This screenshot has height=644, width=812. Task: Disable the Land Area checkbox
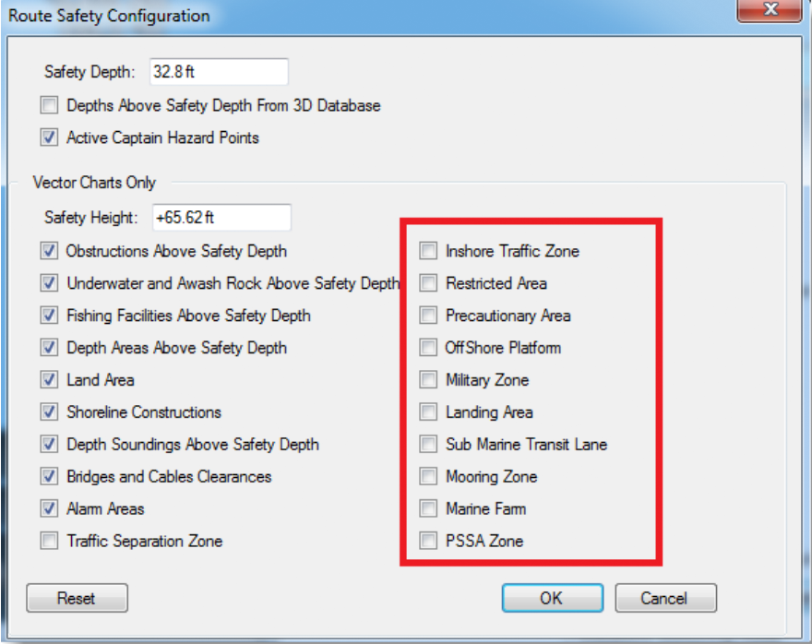tap(49, 379)
